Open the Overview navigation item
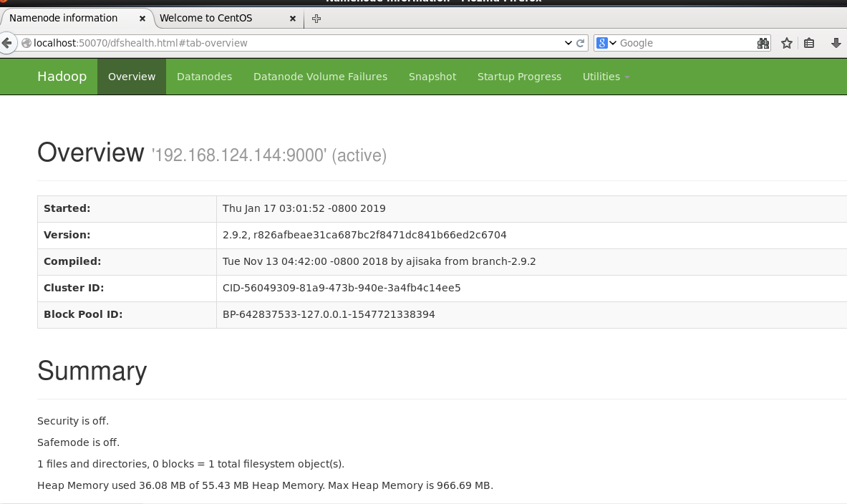 click(x=132, y=77)
